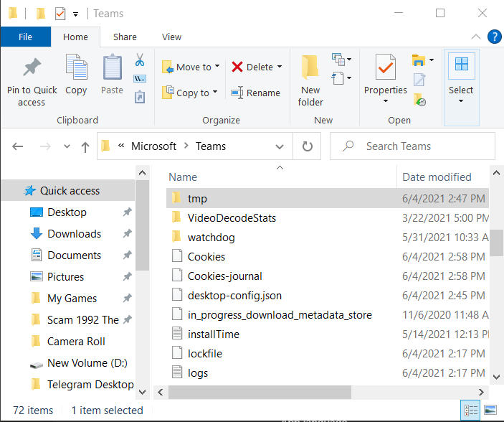This screenshot has width=504, height=422.
Task: Expand address bar history dropdown
Action: 280,147
